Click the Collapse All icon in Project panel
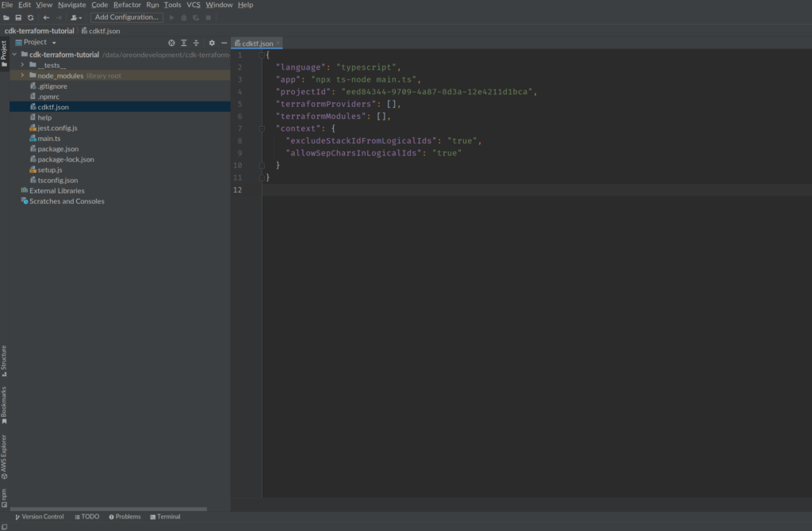This screenshot has width=812, height=531. pos(196,43)
